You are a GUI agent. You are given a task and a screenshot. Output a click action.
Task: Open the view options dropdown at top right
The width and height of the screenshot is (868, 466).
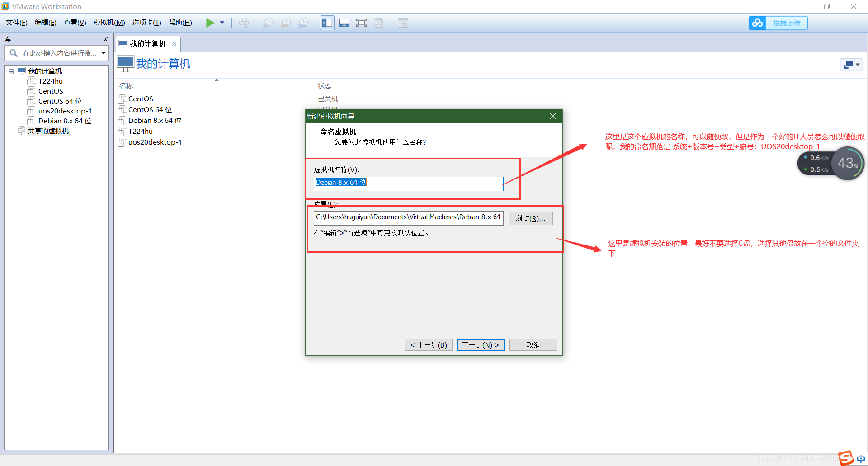851,65
